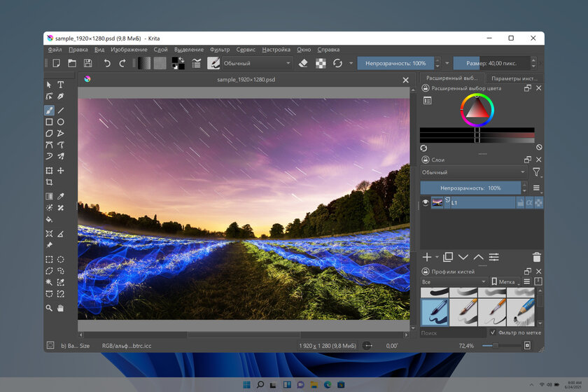Screen dimensions: 588x392
Task: Open the Файл menu
Action: click(x=55, y=50)
